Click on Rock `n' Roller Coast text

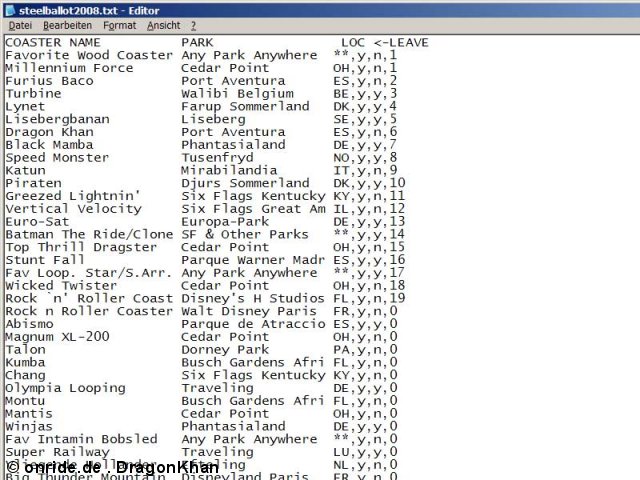[89, 298]
